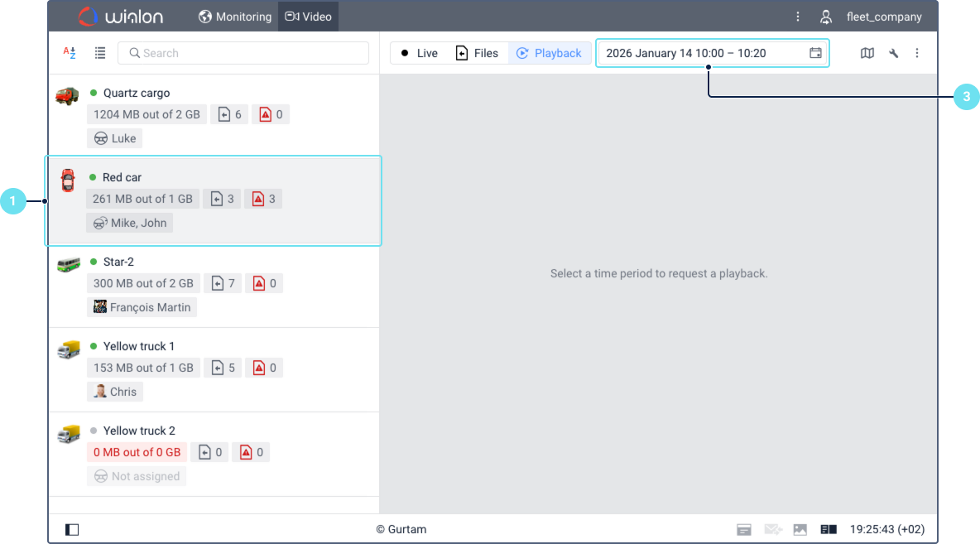Click the Gurtam copyright link
The image size is (980, 544).
tap(401, 529)
